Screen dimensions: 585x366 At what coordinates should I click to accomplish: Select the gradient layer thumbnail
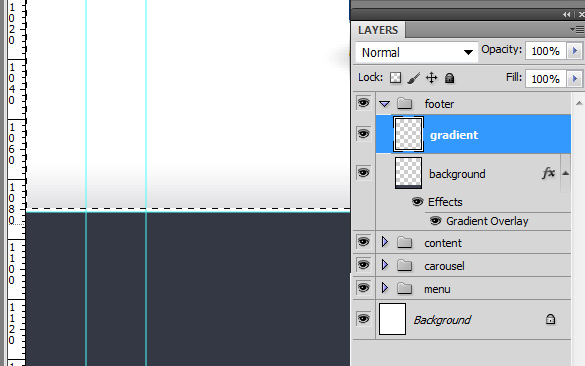(x=408, y=134)
